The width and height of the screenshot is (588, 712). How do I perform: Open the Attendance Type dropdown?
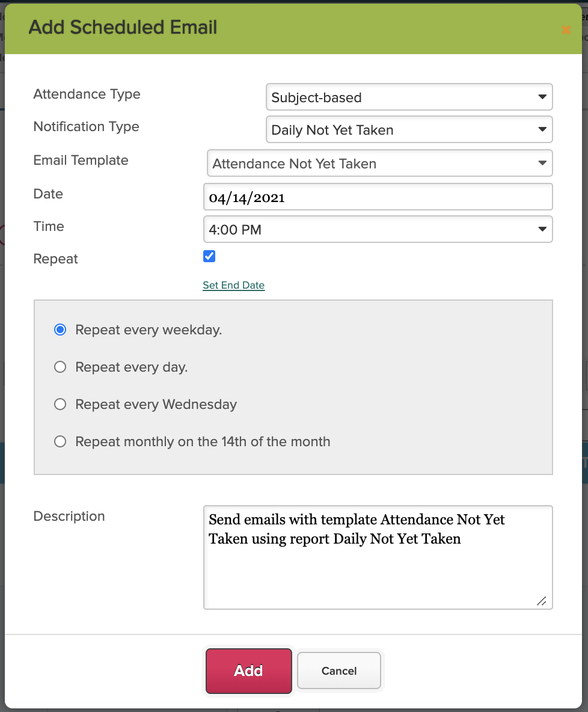tap(409, 97)
